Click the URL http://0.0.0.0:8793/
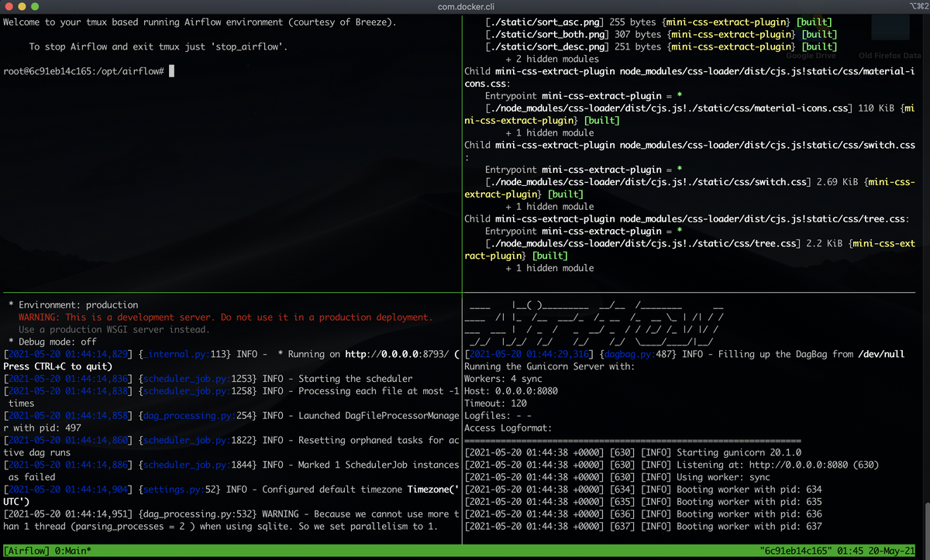 397,355
